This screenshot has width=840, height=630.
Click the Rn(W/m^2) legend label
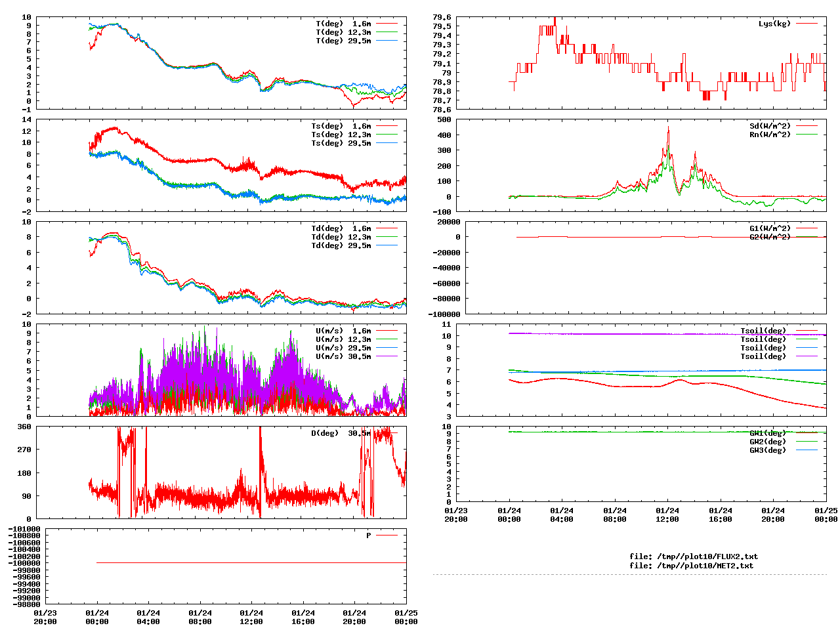770,135
